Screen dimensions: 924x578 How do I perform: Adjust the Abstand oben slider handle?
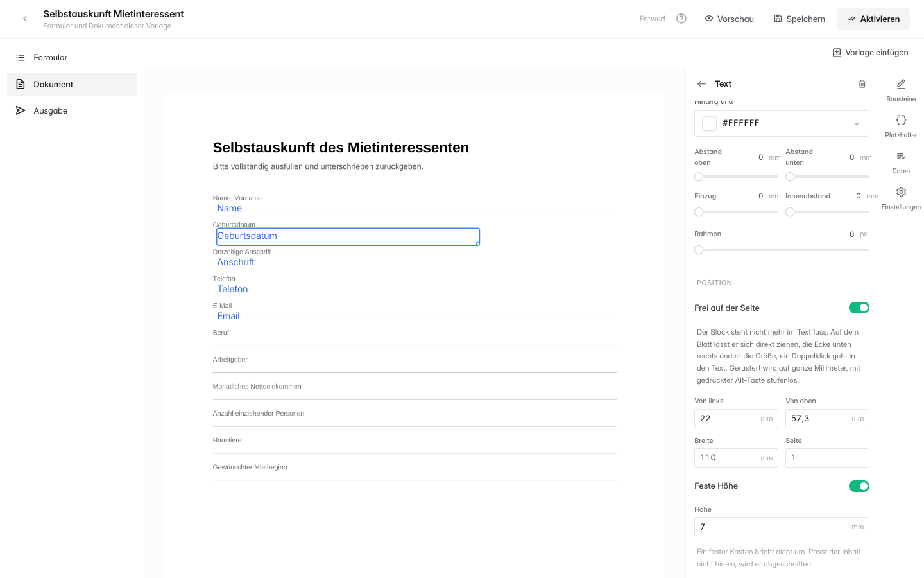[699, 177]
